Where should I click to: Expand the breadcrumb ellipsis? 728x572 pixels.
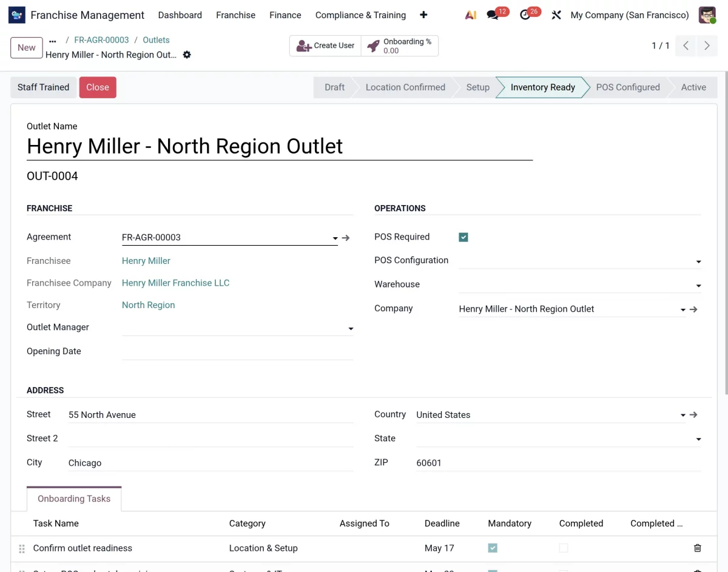click(x=53, y=41)
